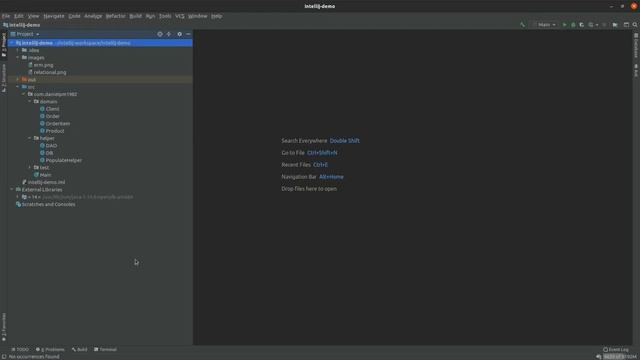The image size is (640, 360).
Task: Collapse the images folder arrow
Action: tap(18, 58)
